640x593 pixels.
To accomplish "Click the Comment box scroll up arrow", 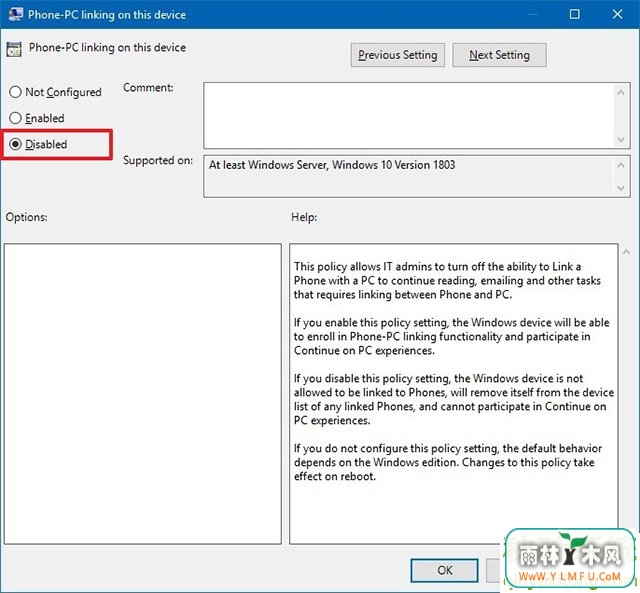I will [x=621, y=93].
